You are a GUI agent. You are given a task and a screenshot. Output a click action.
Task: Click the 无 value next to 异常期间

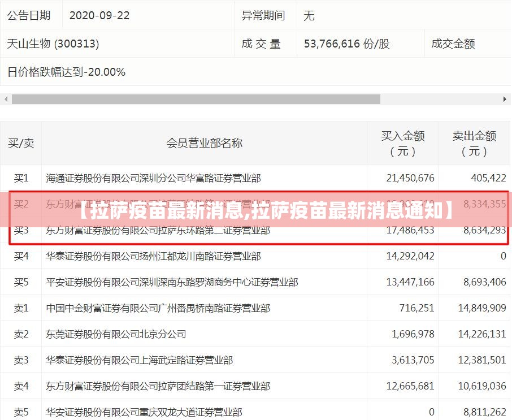309,15
